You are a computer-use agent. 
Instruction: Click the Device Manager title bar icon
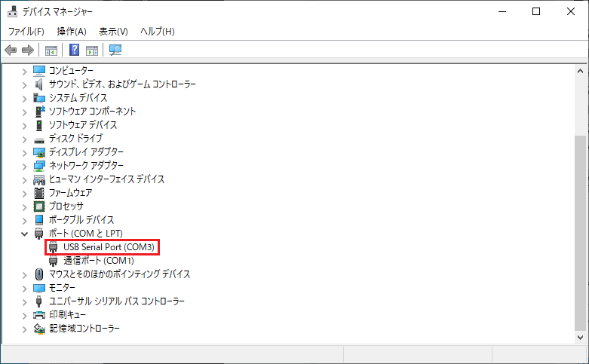(12, 11)
